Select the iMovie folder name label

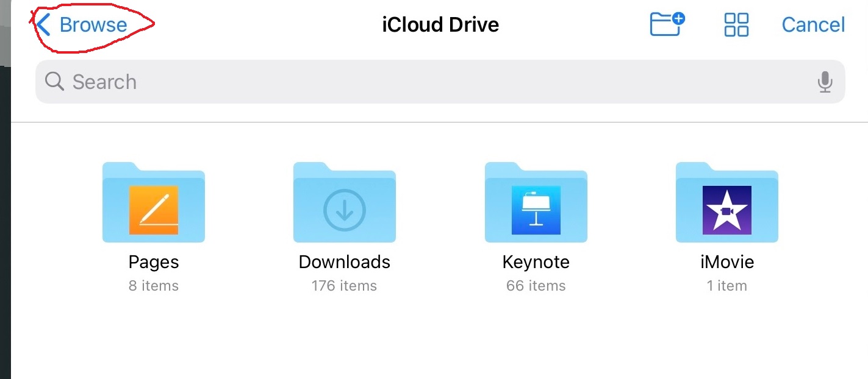[x=727, y=262]
